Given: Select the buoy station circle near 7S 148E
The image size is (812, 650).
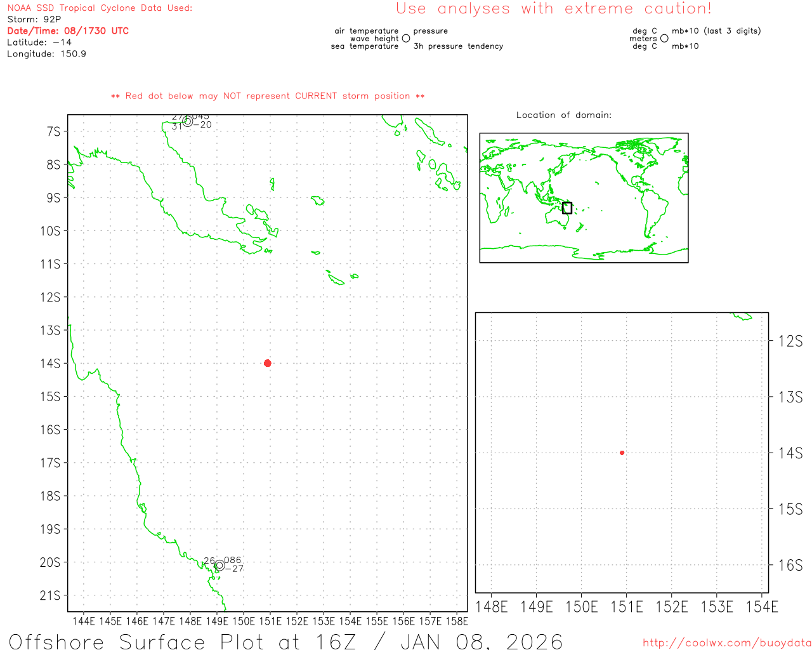Looking at the screenshot, I should pyautogui.click(x=187, y=121).
